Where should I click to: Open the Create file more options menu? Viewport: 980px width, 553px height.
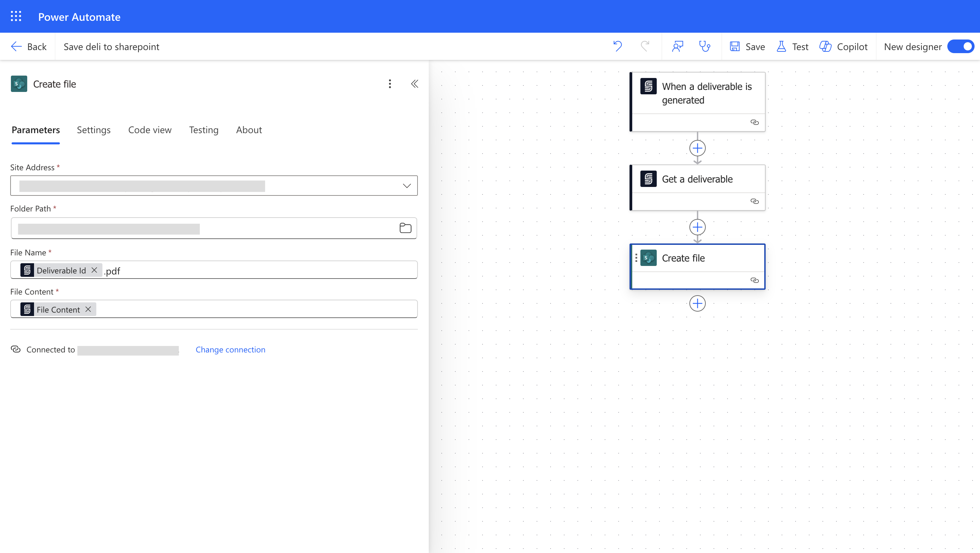coord(390,84)
